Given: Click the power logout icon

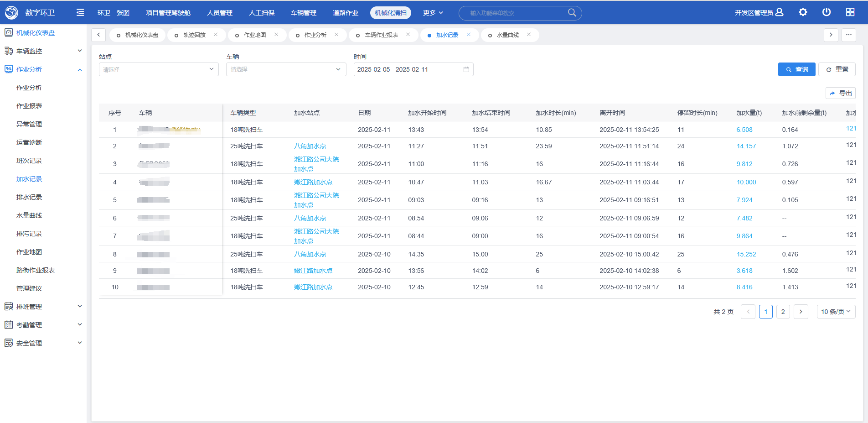Looking at the screenshot, I should (827, 12).
